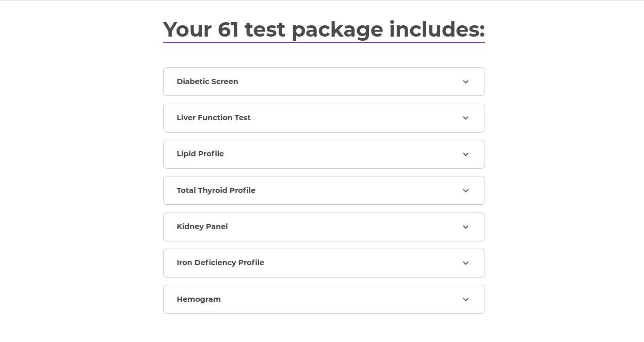The image size is (644, 342).
Task: Open the Hemogram accordion section
Action: 324,299
